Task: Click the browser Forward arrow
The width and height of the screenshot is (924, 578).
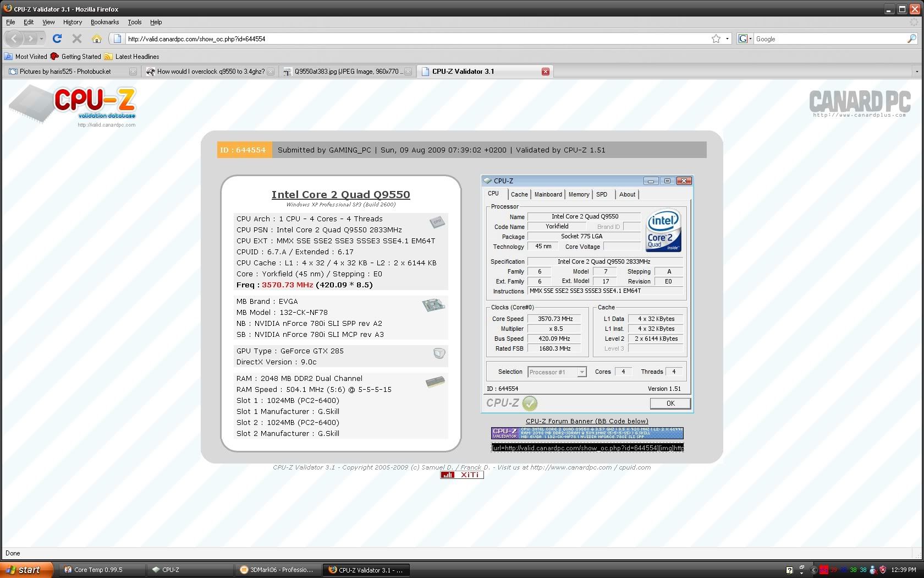Action: click(x=31, y=39)
